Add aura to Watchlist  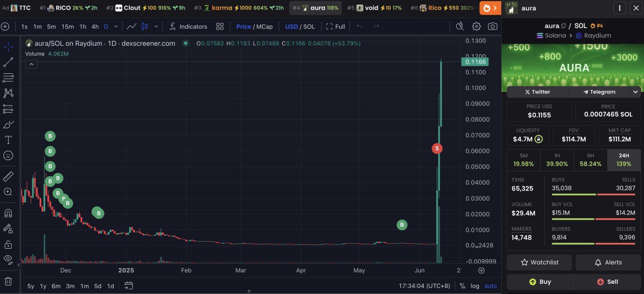[x=539, y=262]
